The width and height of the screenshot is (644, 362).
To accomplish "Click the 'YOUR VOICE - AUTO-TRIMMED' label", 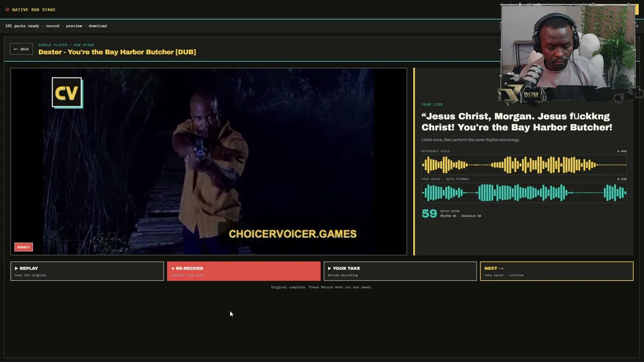I will pos(445,179).
